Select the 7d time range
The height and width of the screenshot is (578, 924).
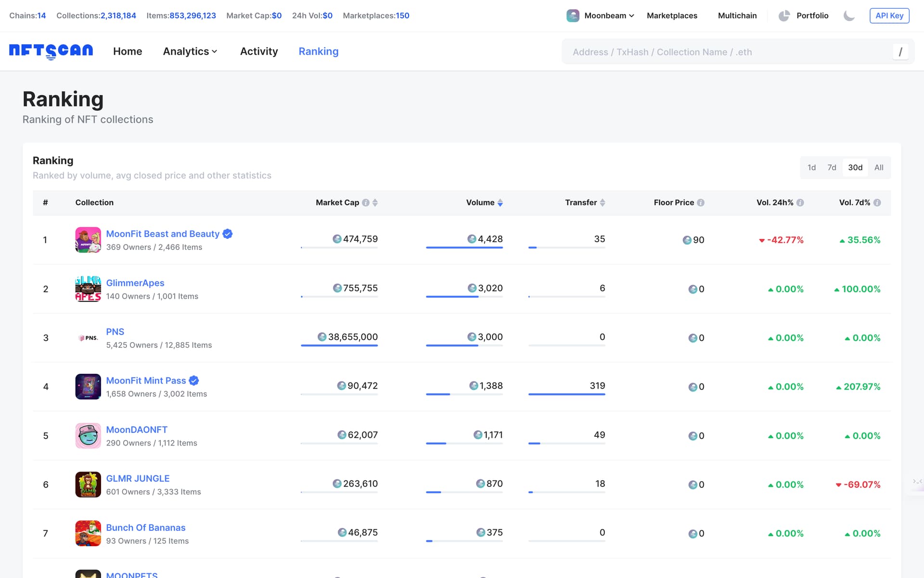(x=832, y=168)
